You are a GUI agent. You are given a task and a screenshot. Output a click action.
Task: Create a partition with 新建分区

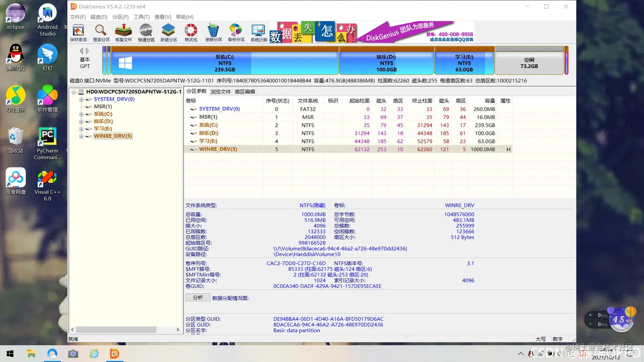click(169, 33)
